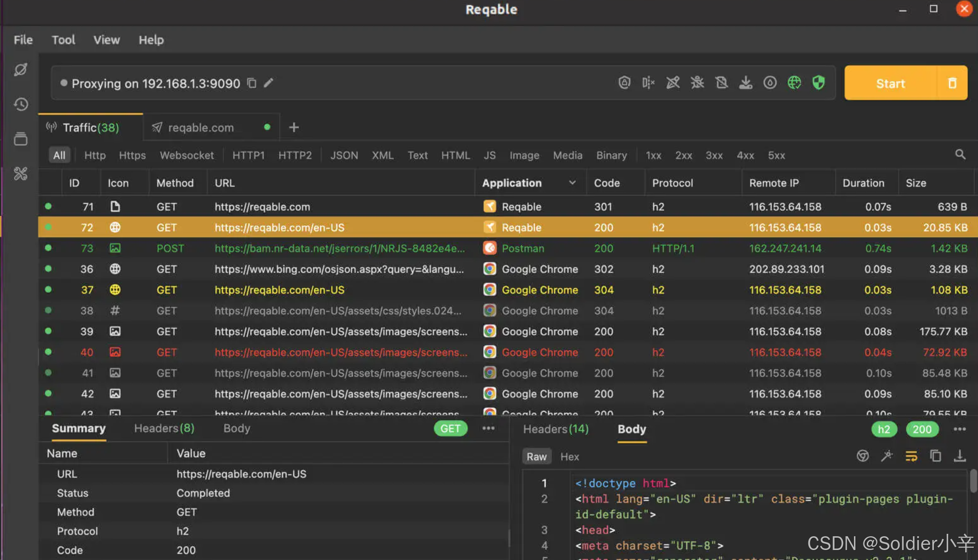Filter traffic by JSON type
Image resolution: width=978 pixels, height=560 pixels.
(x=344, y=155)
